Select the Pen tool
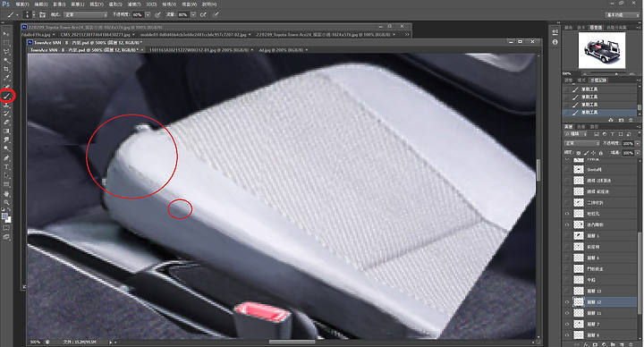 [6, 158]
